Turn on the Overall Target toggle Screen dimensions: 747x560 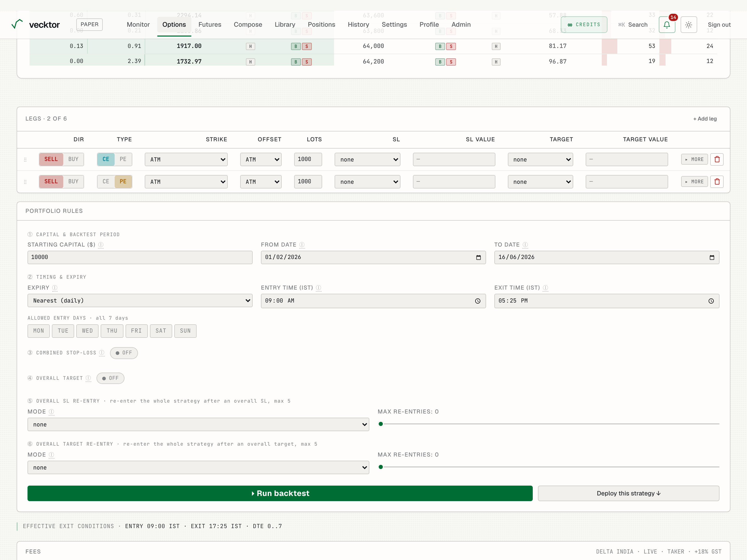[110, 379]
